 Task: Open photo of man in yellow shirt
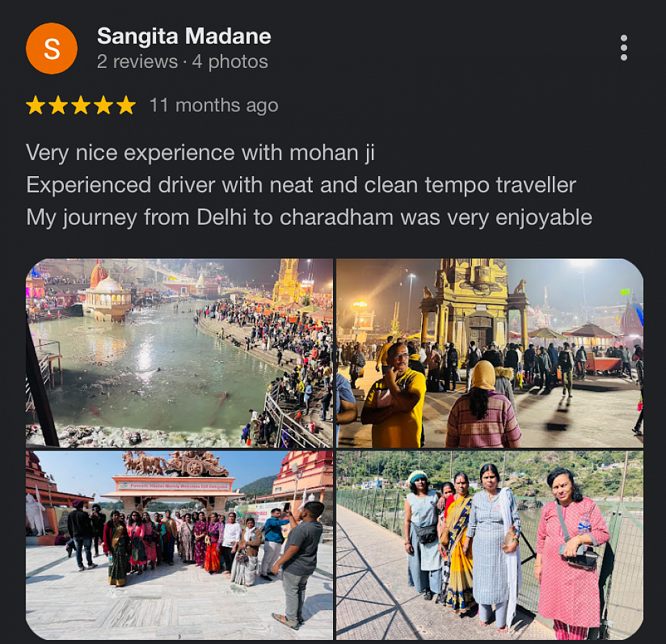490,353
